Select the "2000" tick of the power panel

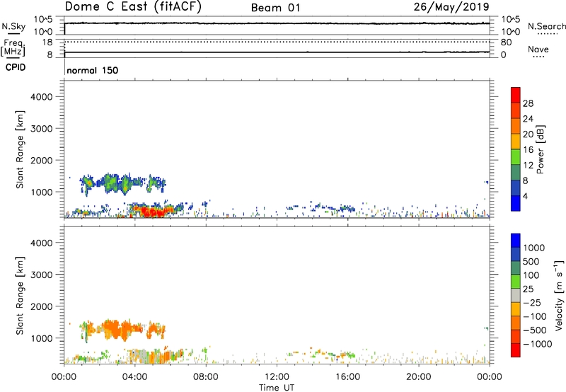click(42, 160)
